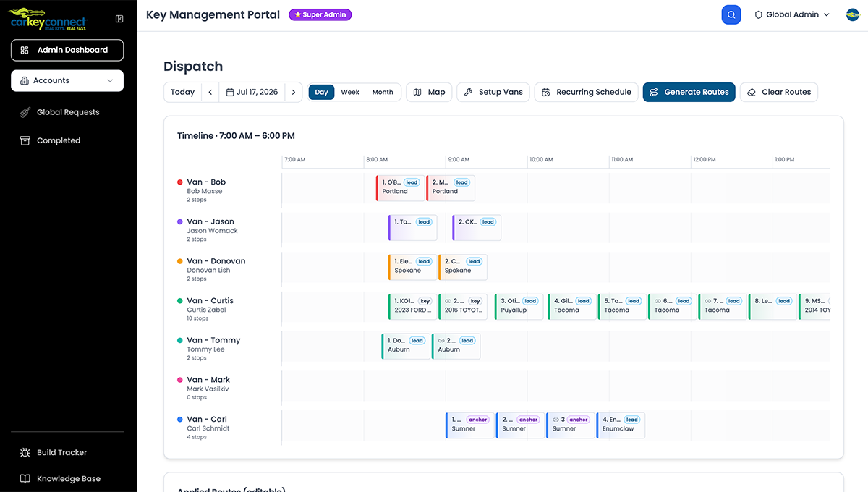Open Knowledge Base in sidebar
Screen dimensions: 868x492
click(67, 478)
